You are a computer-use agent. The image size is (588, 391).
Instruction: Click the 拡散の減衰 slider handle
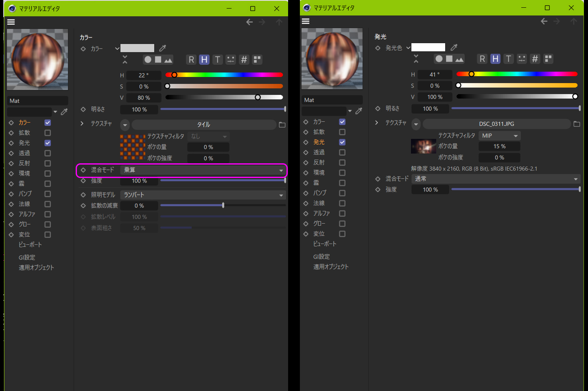223,206
